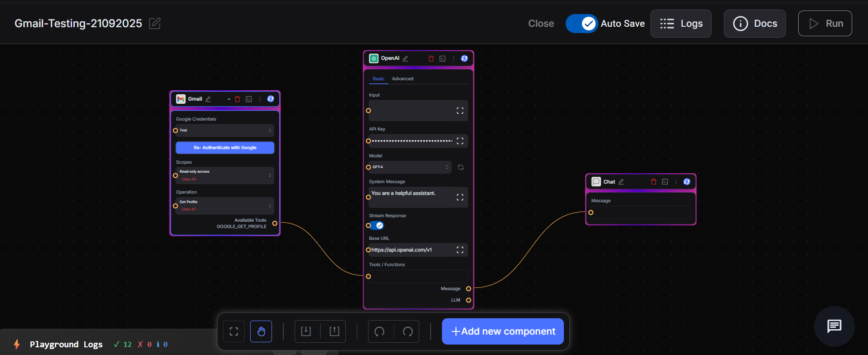Expand the System Message field editor
Viewport: 868px width, 355px height.
click(x=460, y=197)
